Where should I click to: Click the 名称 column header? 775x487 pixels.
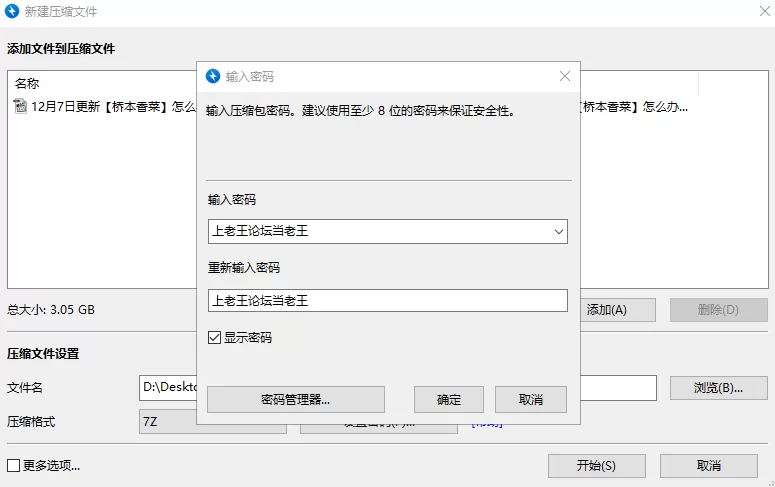pos(28,84)
